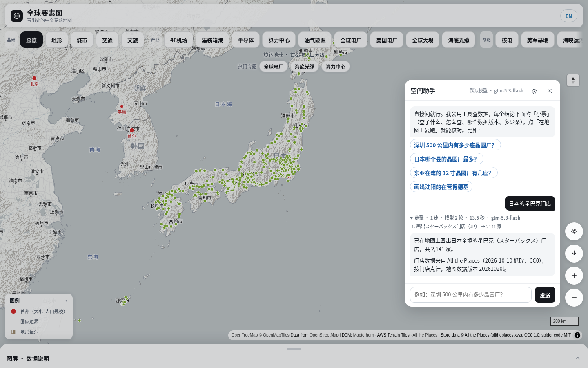Open the OpenFreeMap attribution link
Screen dimensions: 588x368
click(x=245, y=335)
